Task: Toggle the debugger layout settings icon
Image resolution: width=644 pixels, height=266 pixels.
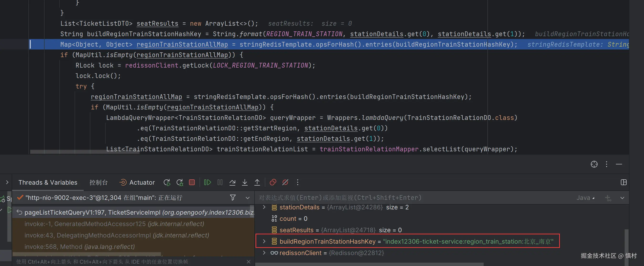Action: 624,183
